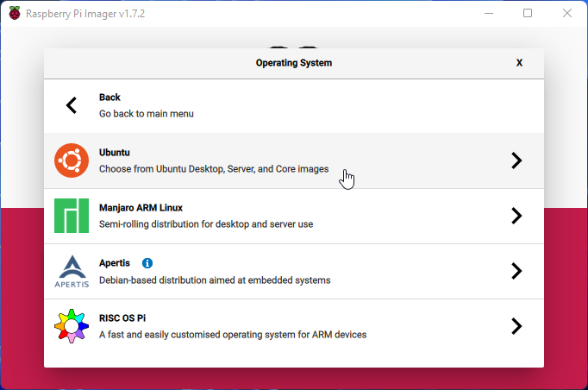The height and width of the screenshot is (390, 588).
Task: Expand the RISC OS Pi chevron
Action: click(516, 326)
